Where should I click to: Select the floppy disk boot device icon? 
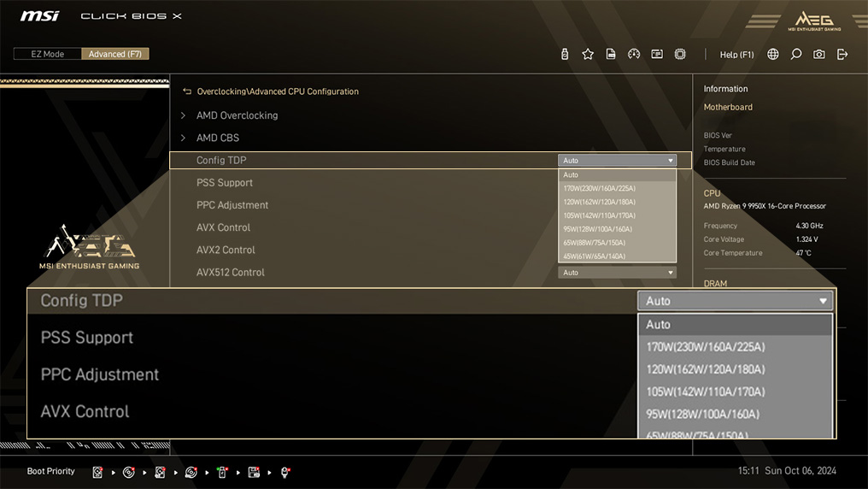(x=254, y=472)
